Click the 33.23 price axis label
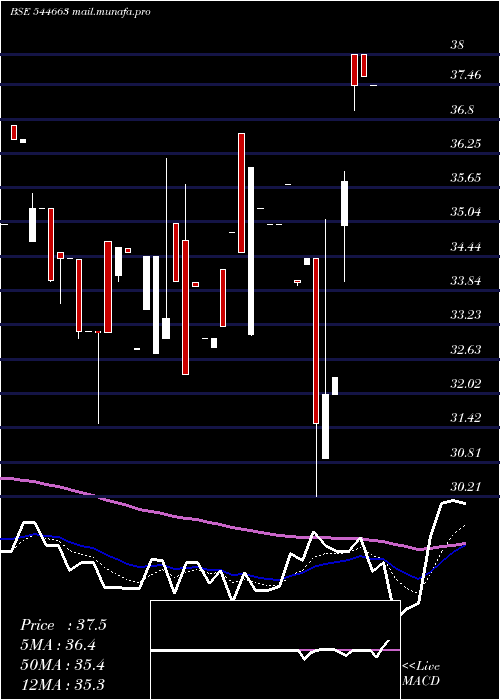This screenshot has width=500, height=700. click(x=466, y=315)
